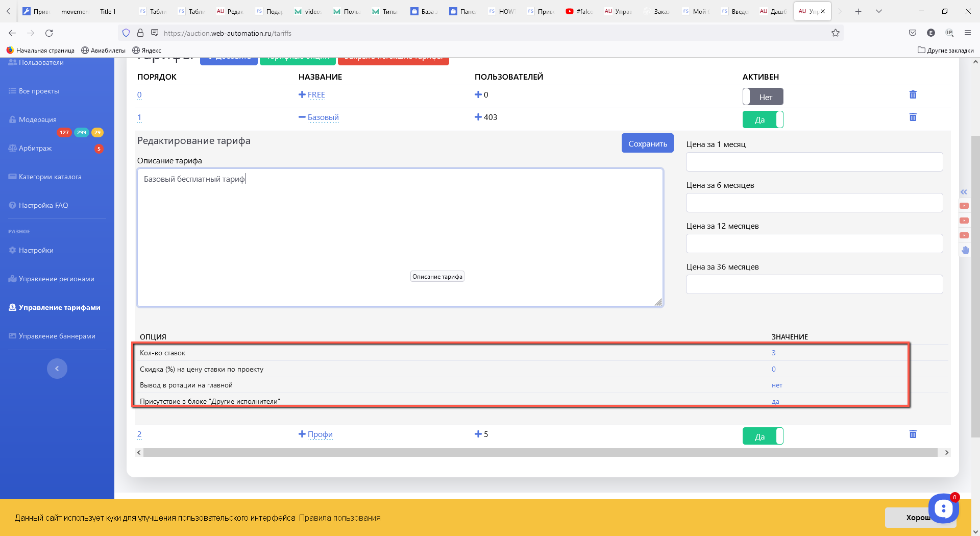Expand the FREE tariff row
Screen dimensions: 980x536
point(302,95)
